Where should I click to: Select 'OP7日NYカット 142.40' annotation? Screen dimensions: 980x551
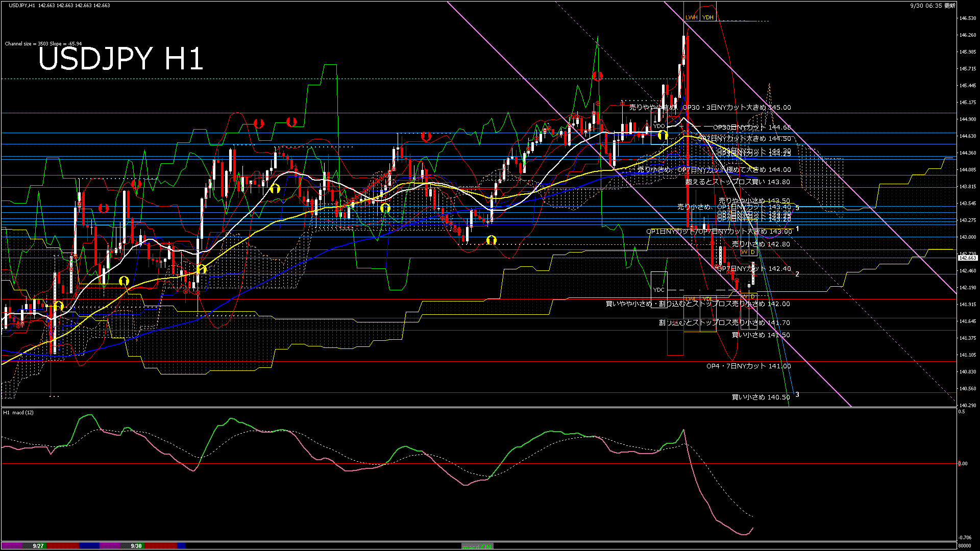tap(754, 269)
